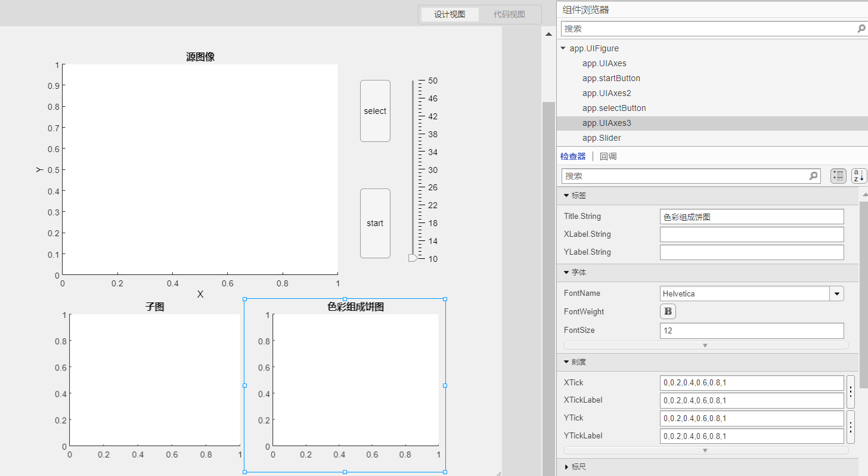
Task: Open the YTick options ellipsis
Action: click(x=851, y=426)
